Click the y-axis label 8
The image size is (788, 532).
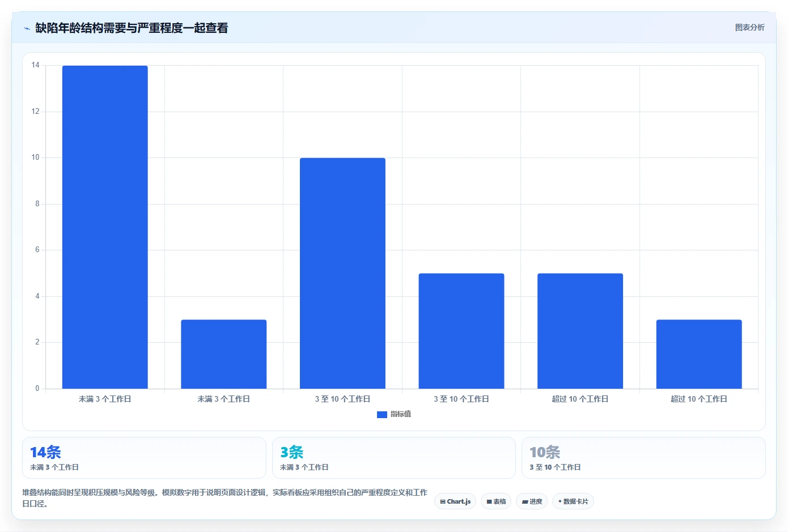pos(37,204)
